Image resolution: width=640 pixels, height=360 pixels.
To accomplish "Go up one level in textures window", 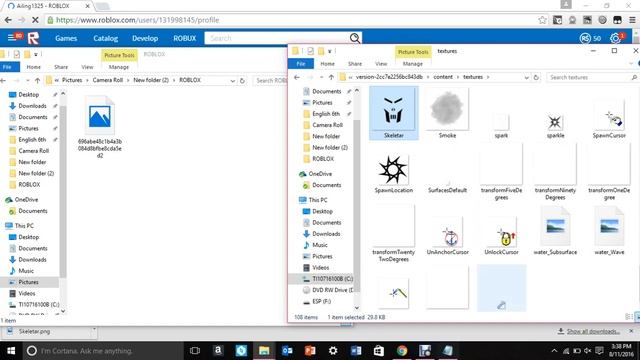I will 331,77.
